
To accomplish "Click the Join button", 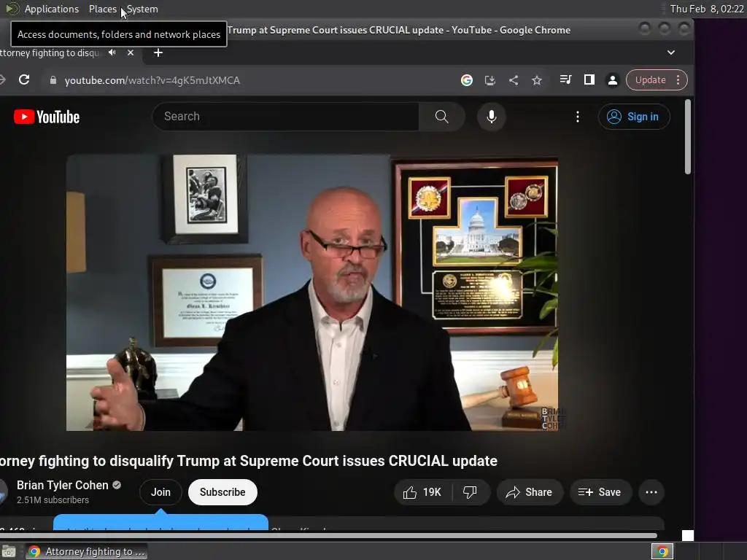I will pyautogui.click(x=160, y=492).
